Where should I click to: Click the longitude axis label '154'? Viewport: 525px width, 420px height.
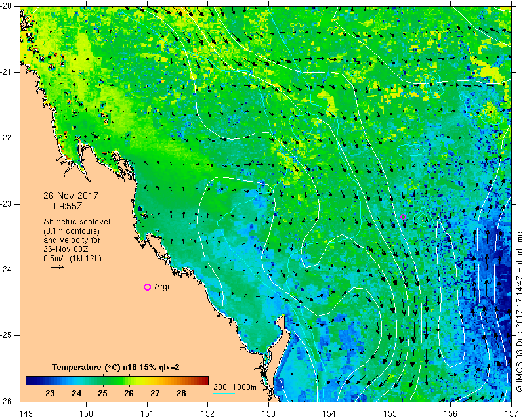click(x=329, y=414)
